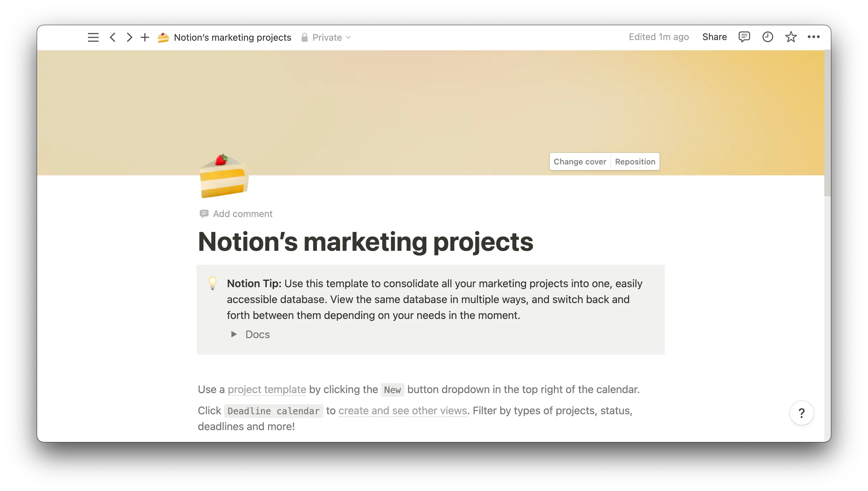The width and height of the screenshot is (868, 491).
Task: Create a new page with the plus icon
Action: point(145,37)
